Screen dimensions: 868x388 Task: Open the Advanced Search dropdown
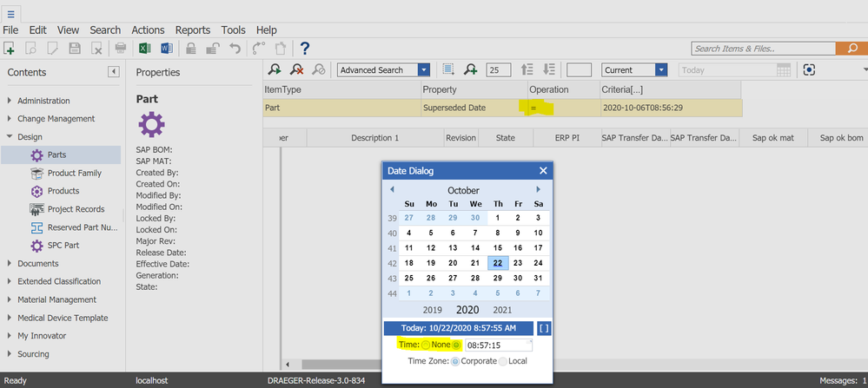pos(423,70)
